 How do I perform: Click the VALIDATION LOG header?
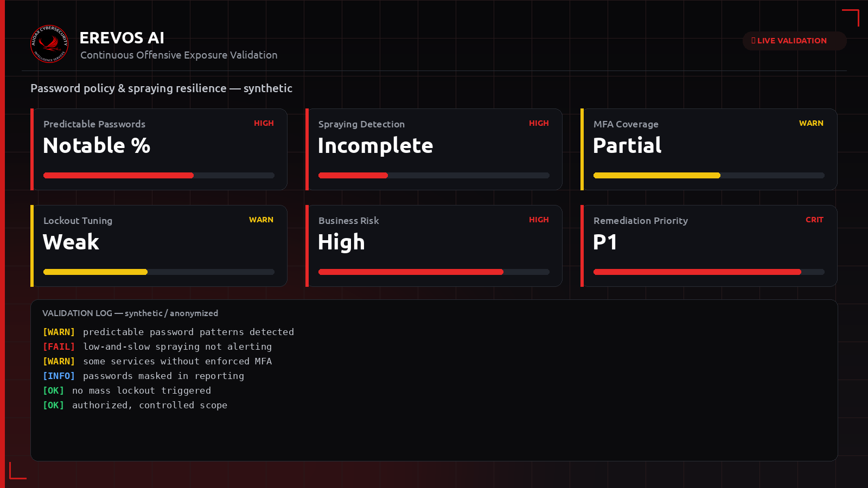point(130,313)
